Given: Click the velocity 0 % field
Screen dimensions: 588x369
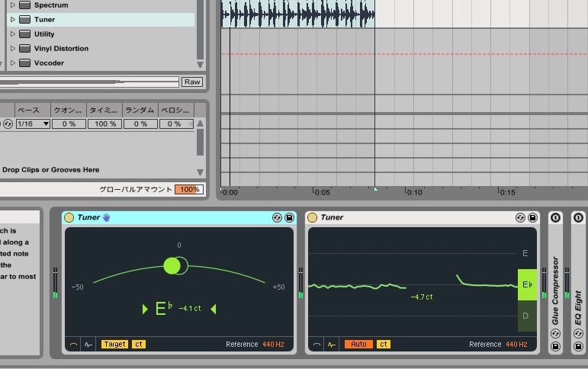Looking at the screenshot, I should tap(175, 124).
